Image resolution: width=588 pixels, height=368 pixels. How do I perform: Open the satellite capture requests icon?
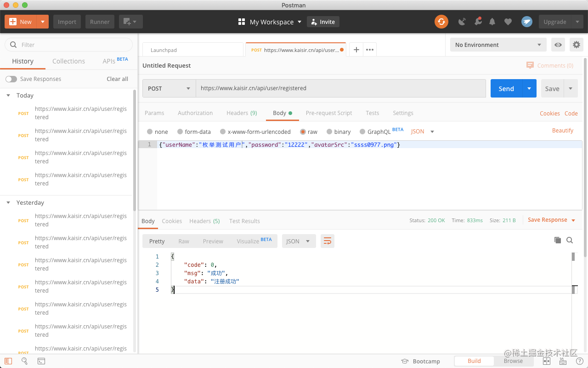click(x=462, y=22)
